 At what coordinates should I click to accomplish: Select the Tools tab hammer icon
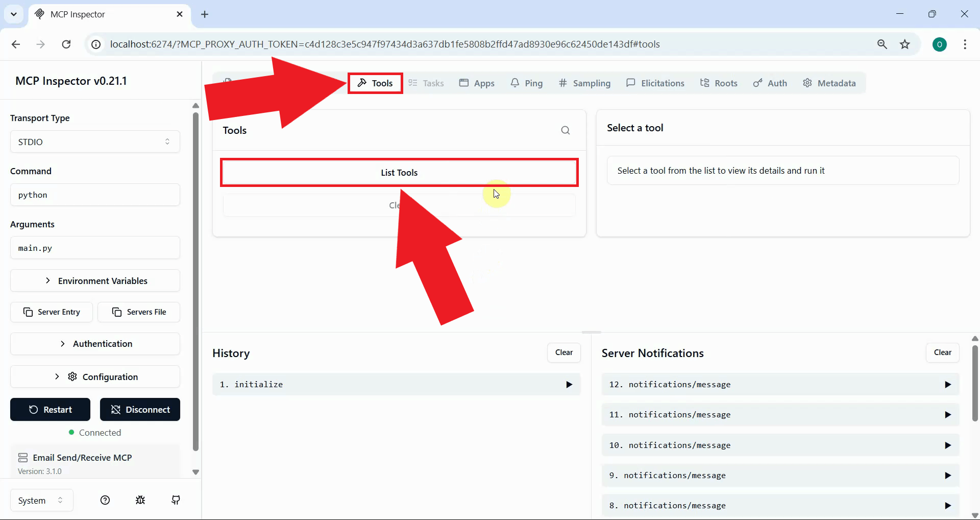(362, 83)
